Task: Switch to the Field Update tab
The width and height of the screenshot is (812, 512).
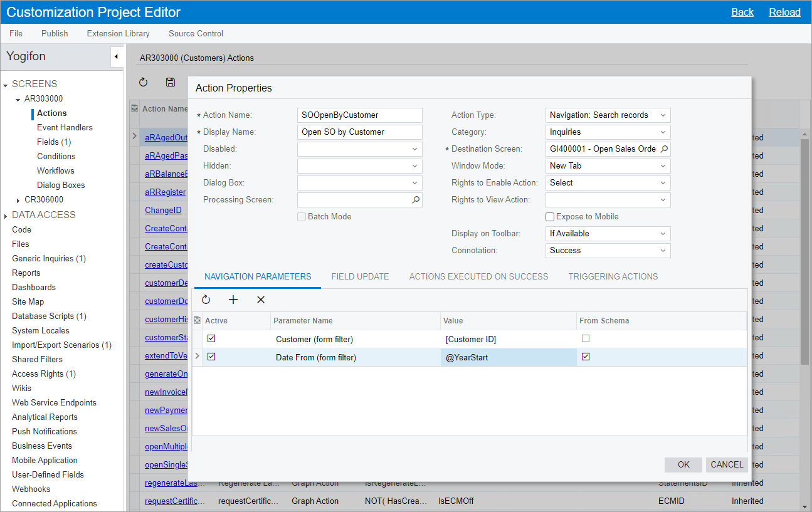Action: 360,276
